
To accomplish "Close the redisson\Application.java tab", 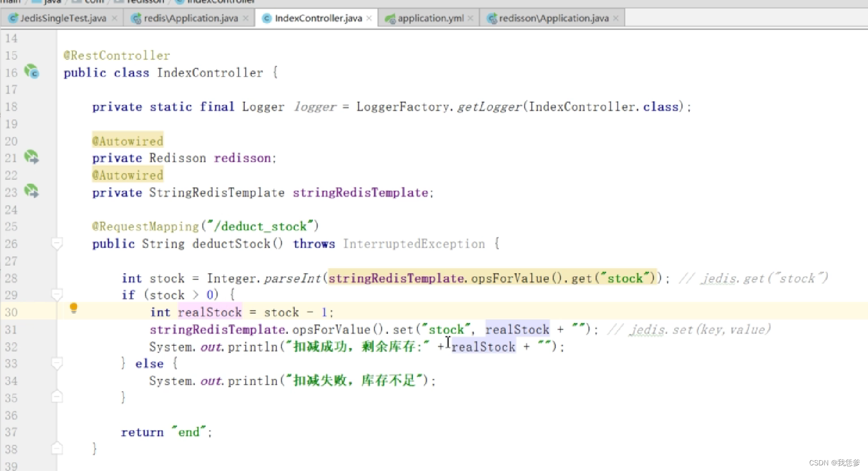I will 616,18.
